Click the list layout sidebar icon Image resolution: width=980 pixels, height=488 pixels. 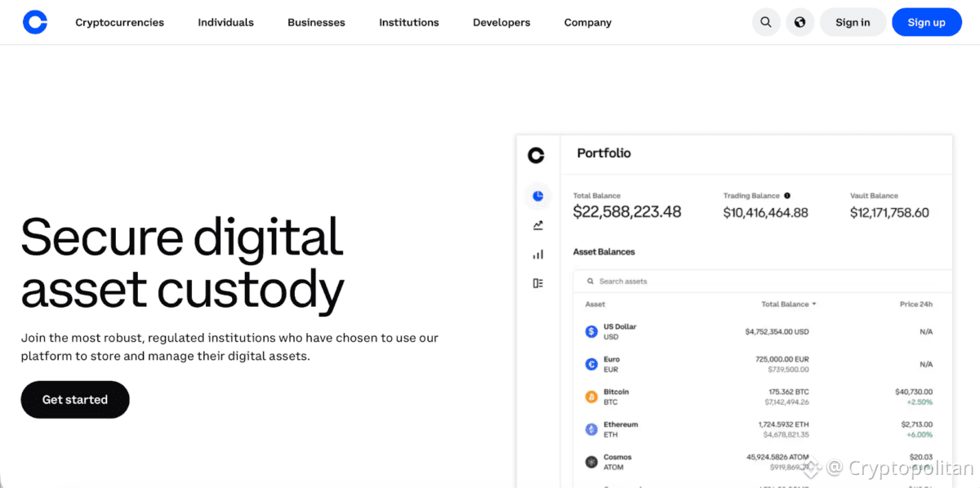tap(537, 283)
